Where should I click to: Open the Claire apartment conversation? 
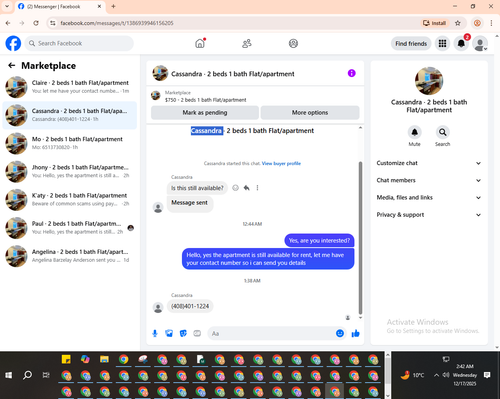pos(70,87)
